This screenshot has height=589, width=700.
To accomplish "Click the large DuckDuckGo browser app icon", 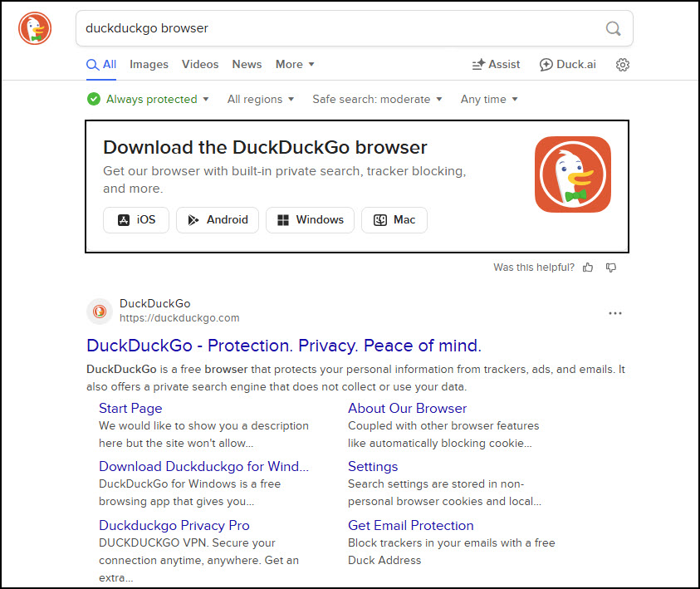I will point(572,174).
